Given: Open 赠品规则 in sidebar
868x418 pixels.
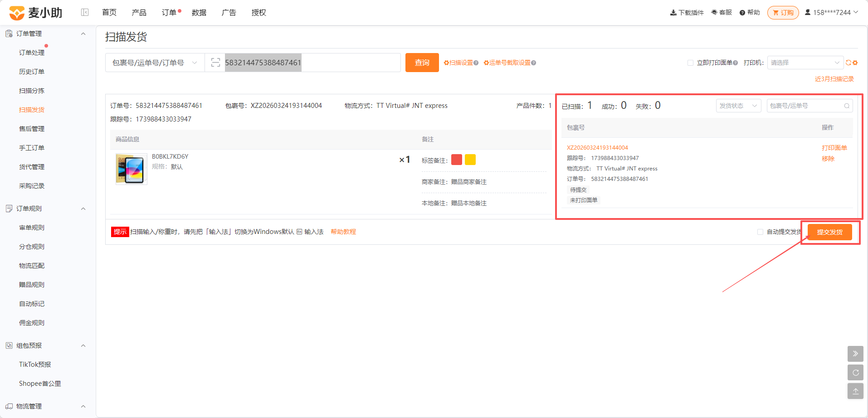Looking at the screenshot, I should (x=32, y=285).
